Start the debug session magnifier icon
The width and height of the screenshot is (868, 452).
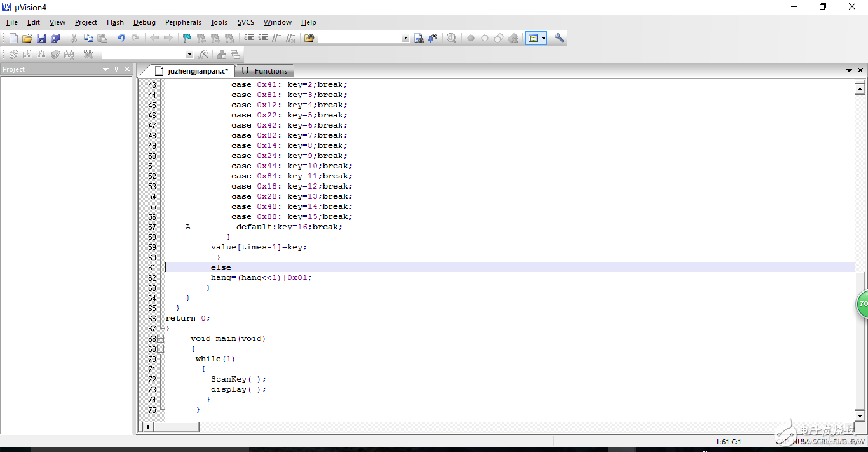point(451,38)
